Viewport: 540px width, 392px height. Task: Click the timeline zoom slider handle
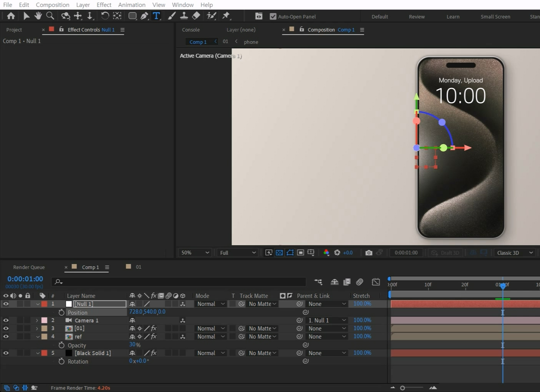(x=402, y=388)
